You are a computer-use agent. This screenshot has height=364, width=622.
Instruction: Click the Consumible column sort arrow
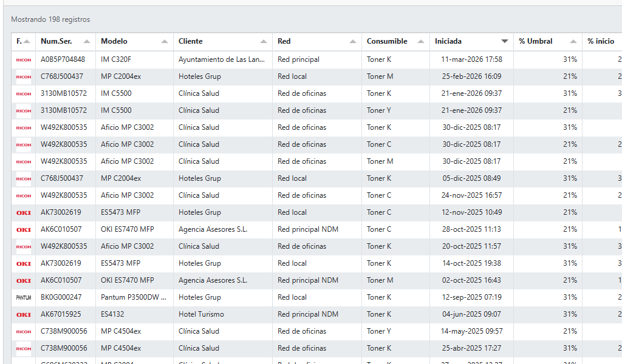click(x=421, y=41)
